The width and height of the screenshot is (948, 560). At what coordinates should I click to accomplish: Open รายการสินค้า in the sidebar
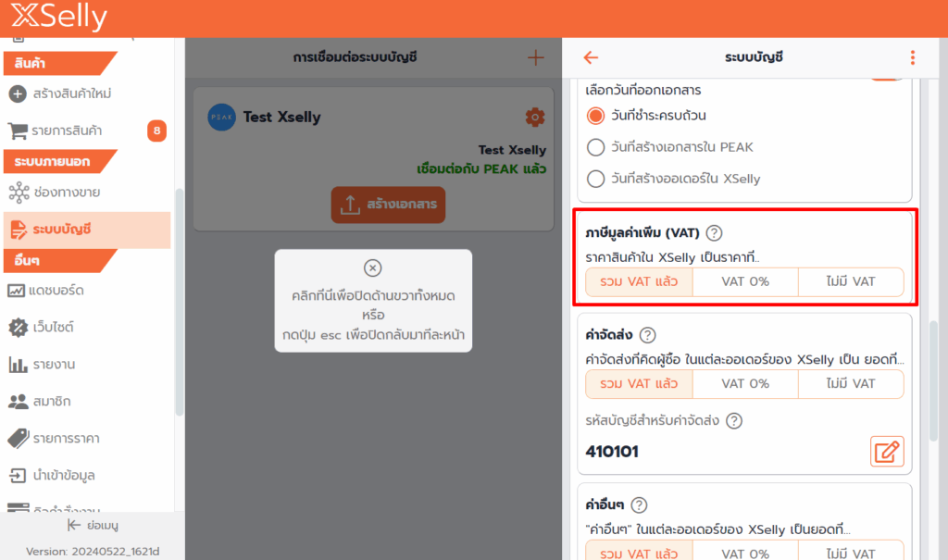click(67, 131)
